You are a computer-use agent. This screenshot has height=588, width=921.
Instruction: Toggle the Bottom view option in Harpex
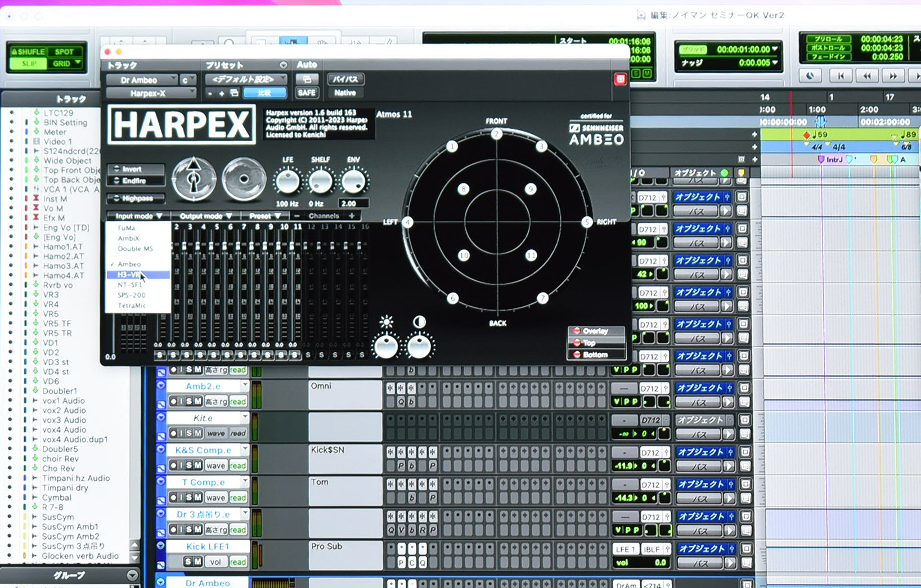click(596, 354)
